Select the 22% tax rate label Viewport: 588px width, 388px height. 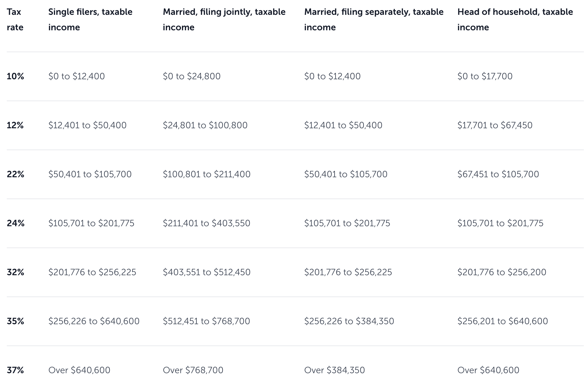tap(15, 174)
